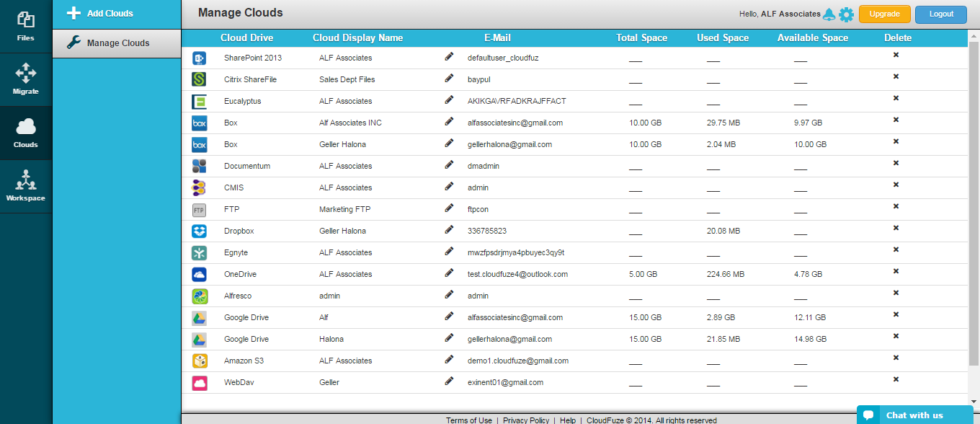Delete the SharePoint 2013 cloud
This screenshot has height=424, width=980.
click(x=896, y=55)
